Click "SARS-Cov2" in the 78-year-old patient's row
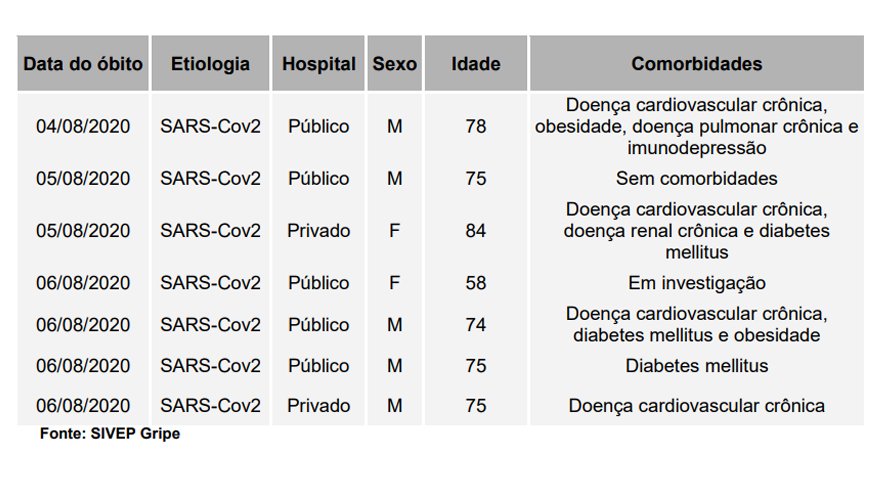Viewport: 880px width, 490px height. tap(210, 127)
